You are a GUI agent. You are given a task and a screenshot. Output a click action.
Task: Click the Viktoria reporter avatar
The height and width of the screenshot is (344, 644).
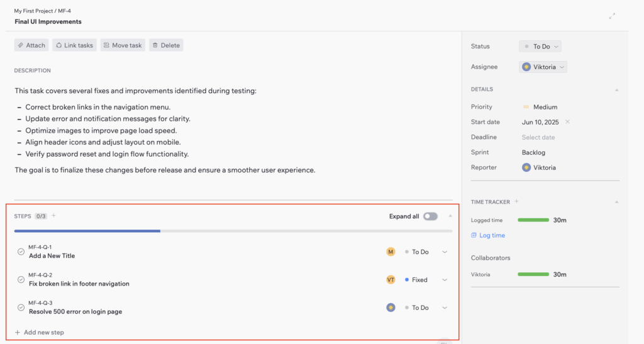(526, 167)
